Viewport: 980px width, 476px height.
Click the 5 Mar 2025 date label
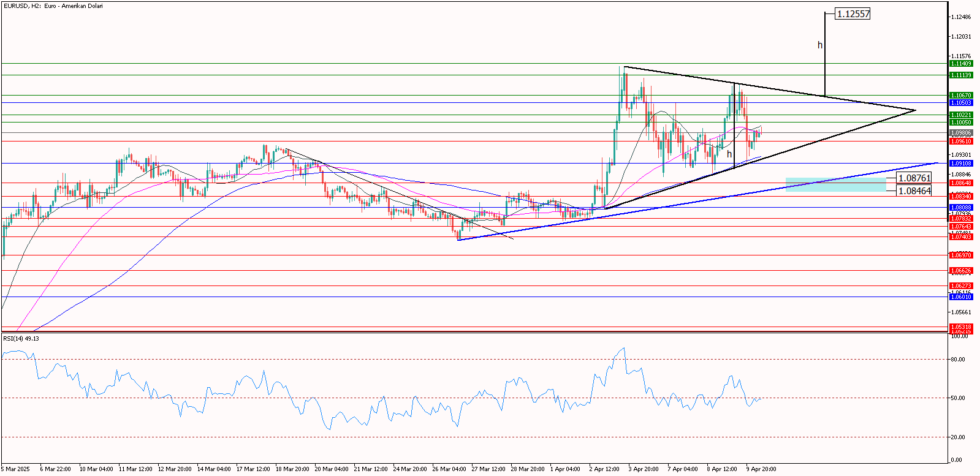15,469
